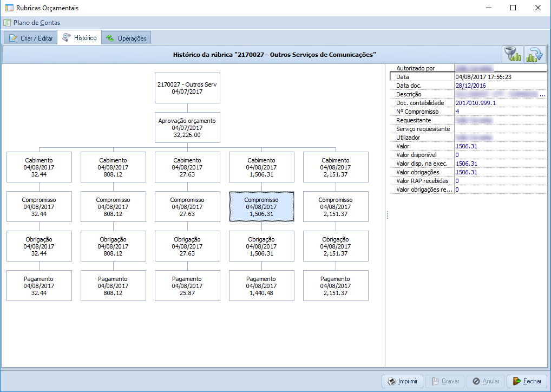Select the Cabimento node with value 2,151.37

click(x=336, y=167)
